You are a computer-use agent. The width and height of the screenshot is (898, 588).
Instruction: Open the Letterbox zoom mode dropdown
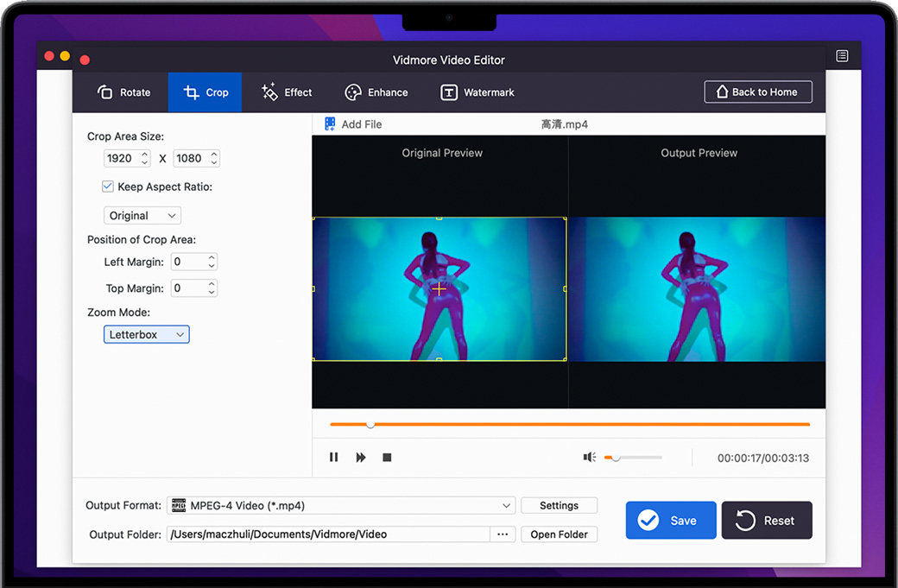click(146, 334)
